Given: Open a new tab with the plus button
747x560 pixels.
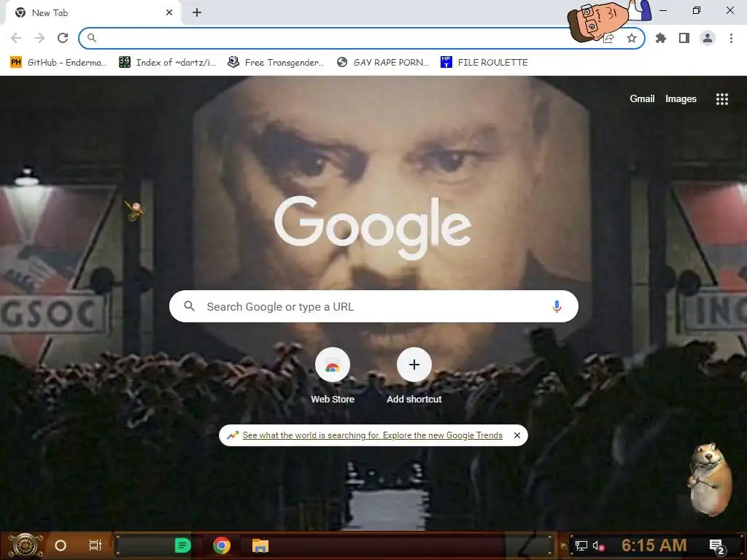Looking at the screenshot, I should 197,13.
